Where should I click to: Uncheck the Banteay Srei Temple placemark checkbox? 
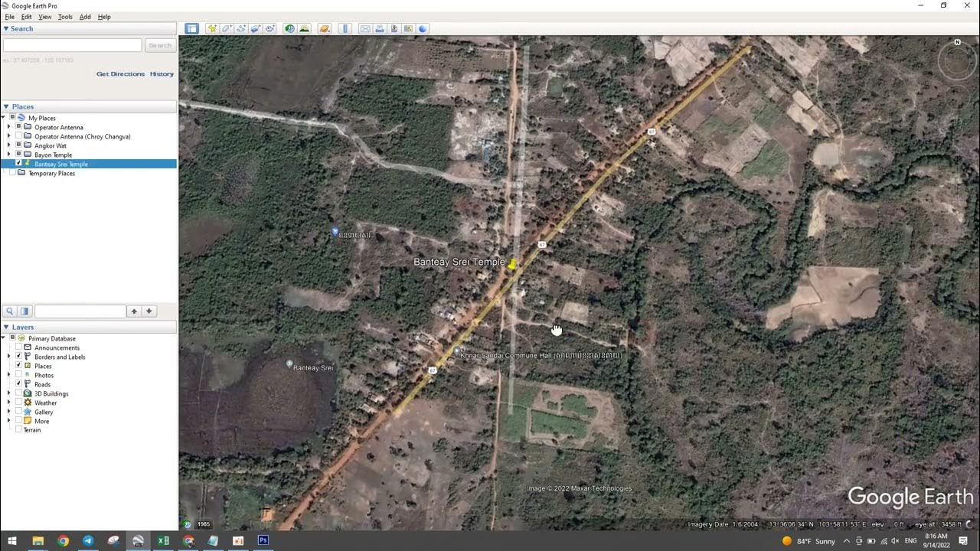[18, 163]
